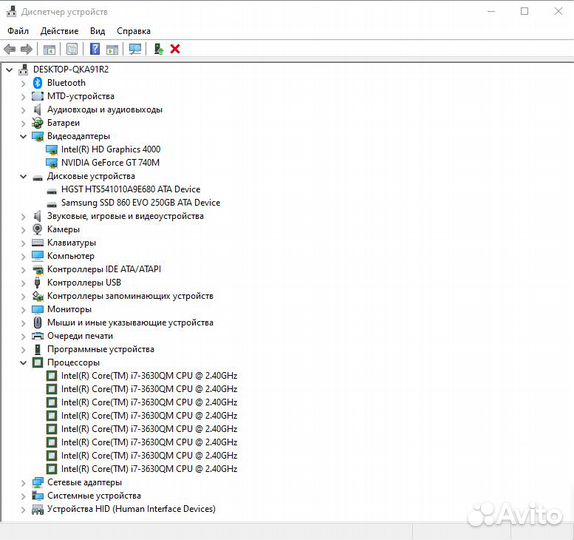Select the Программные устройства label
Viewport: 574px width, 540px height.
click(101, 349)
